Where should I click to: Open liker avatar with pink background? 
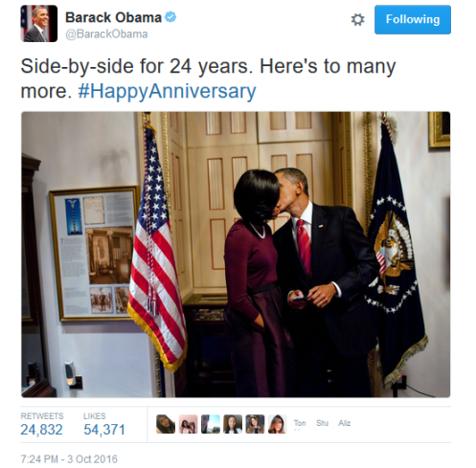coord(188,424)
